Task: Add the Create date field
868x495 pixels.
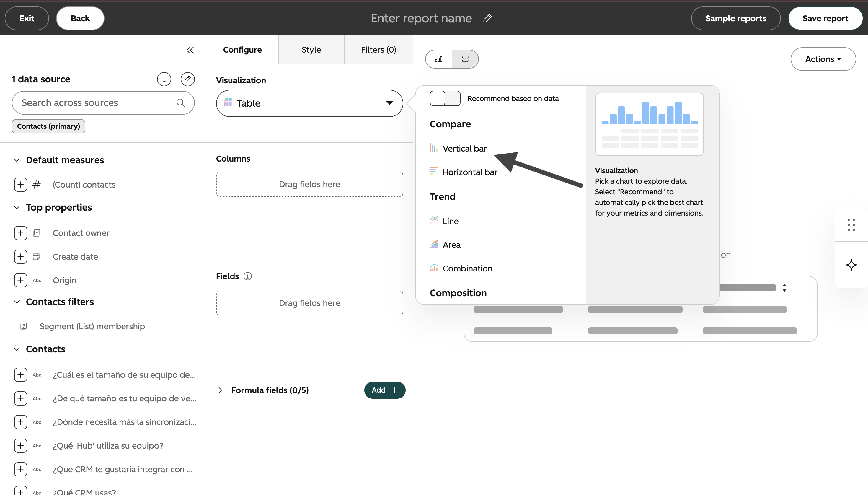Action: pyautogui.click(x=21, y=257)
